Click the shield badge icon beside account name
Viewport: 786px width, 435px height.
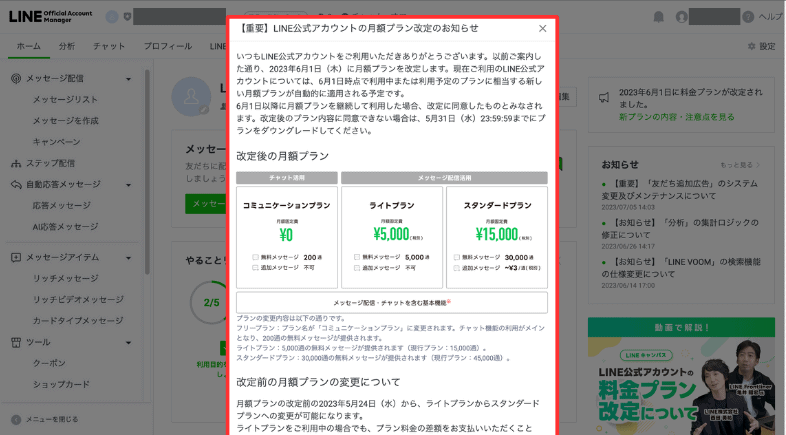coord(127,17)
